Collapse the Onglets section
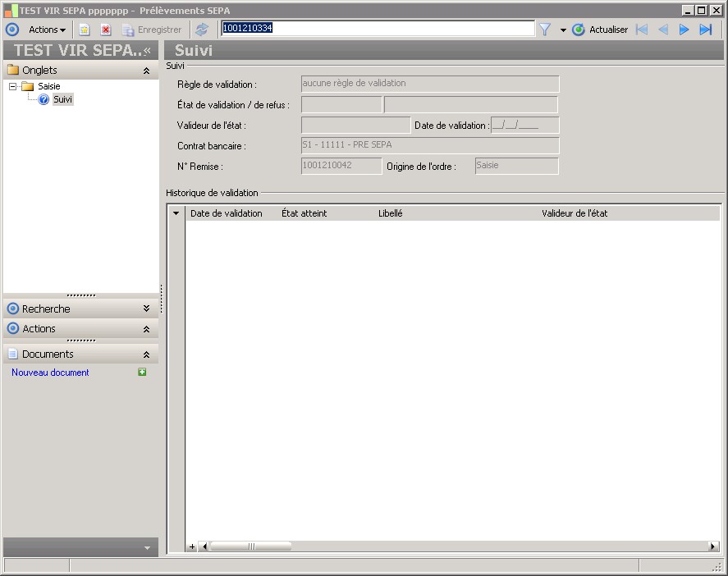This screenshot has height=576, width=728. coord(146,71)
